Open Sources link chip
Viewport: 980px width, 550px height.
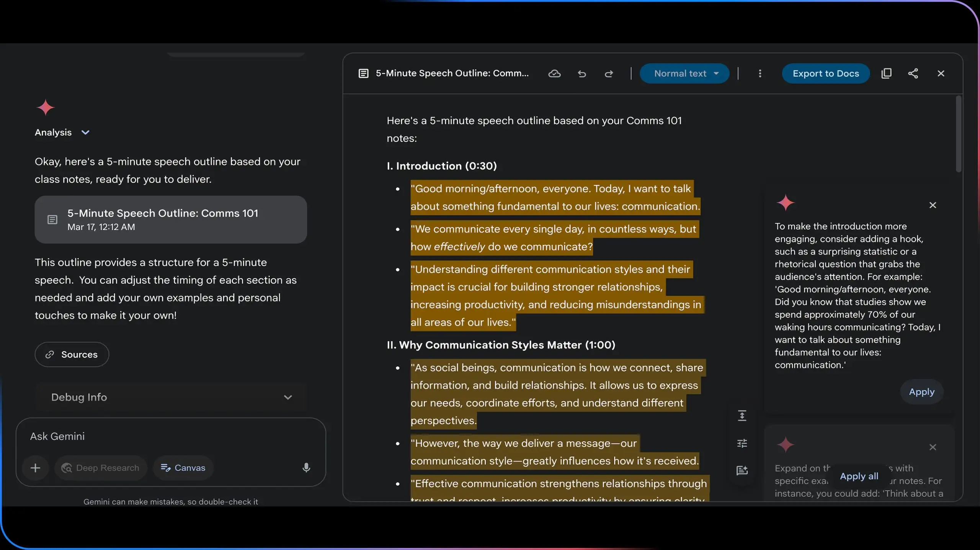point(72,355)
